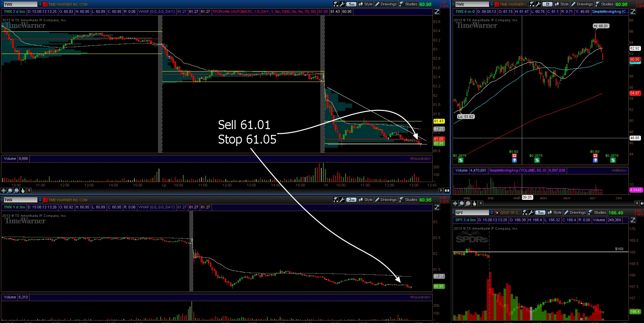
Task: Open wrench settings in TWX 2m chart
Action: pos(342,200)
